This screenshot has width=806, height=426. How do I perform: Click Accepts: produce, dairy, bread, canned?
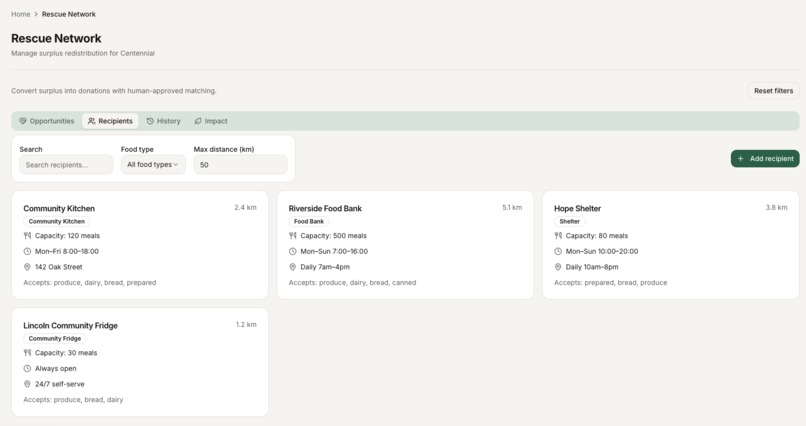352,283
